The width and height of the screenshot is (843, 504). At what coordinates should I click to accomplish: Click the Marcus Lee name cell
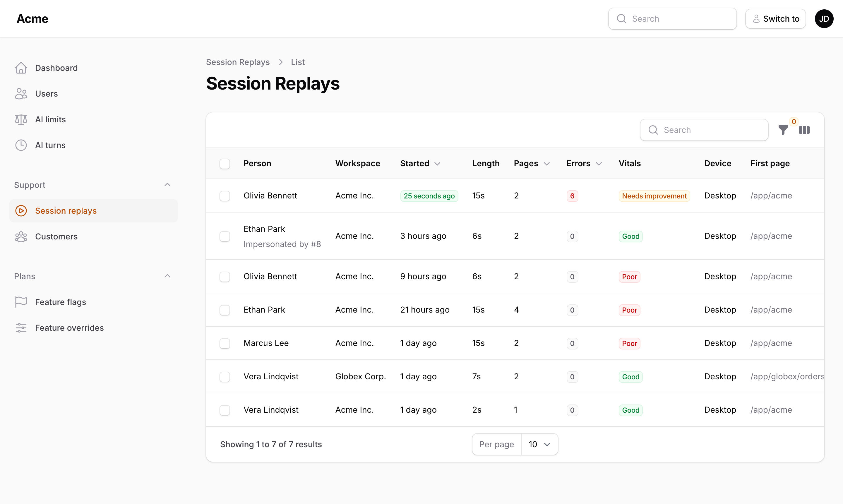tap(266, 343)
